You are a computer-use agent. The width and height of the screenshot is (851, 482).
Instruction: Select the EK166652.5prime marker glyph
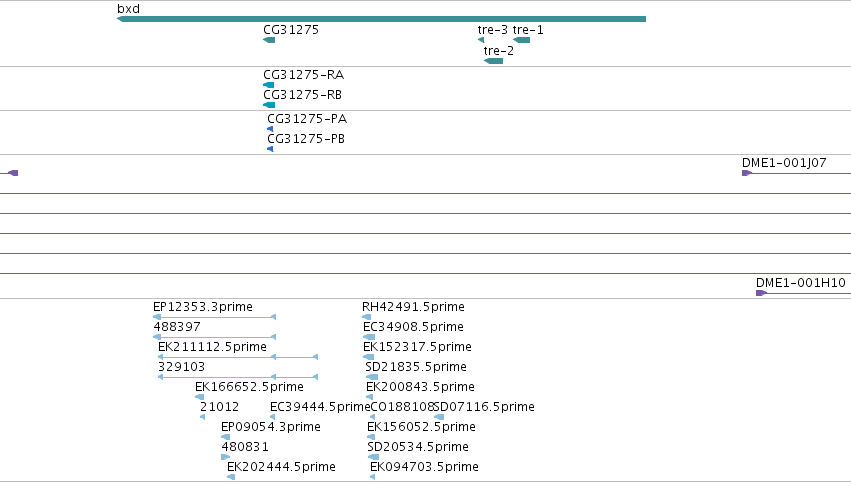tap(200, 397)
